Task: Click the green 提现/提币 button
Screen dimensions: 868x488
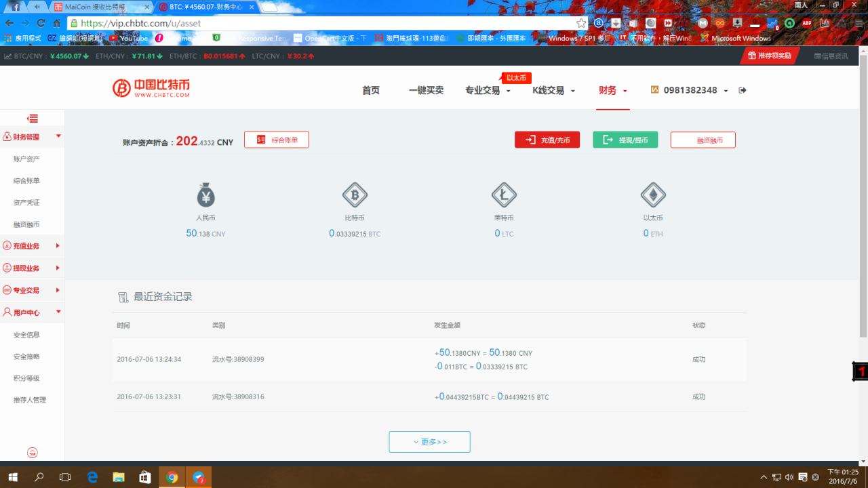Action: point(625,140)
